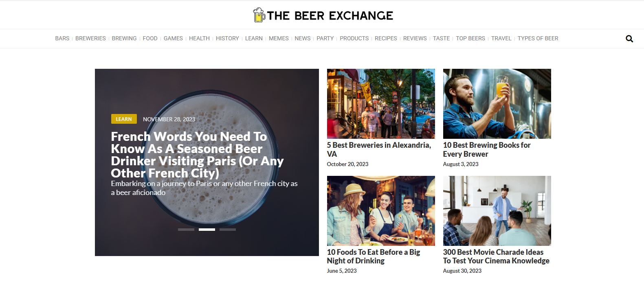Viewport: 644px width, 300px height.
Task: Select the first carousel slide indicator
Action: (186, 230)
